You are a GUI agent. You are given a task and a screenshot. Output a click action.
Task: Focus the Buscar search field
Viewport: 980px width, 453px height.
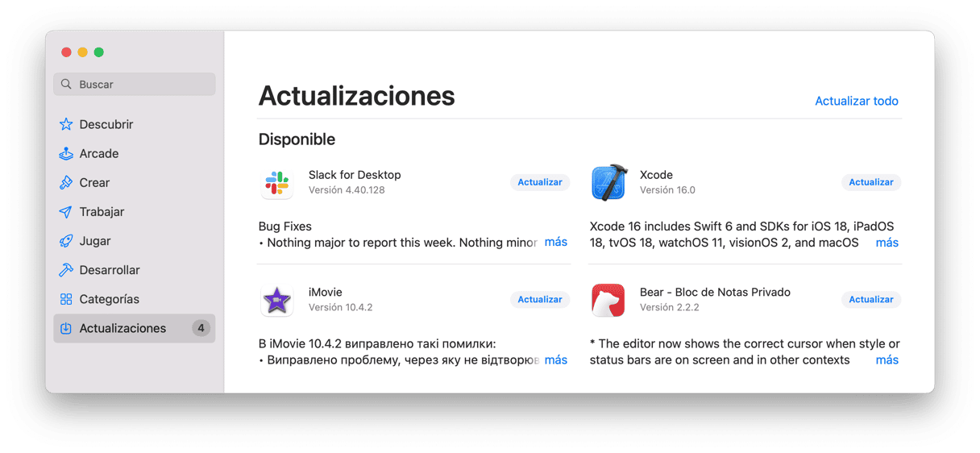pos(135,84)
